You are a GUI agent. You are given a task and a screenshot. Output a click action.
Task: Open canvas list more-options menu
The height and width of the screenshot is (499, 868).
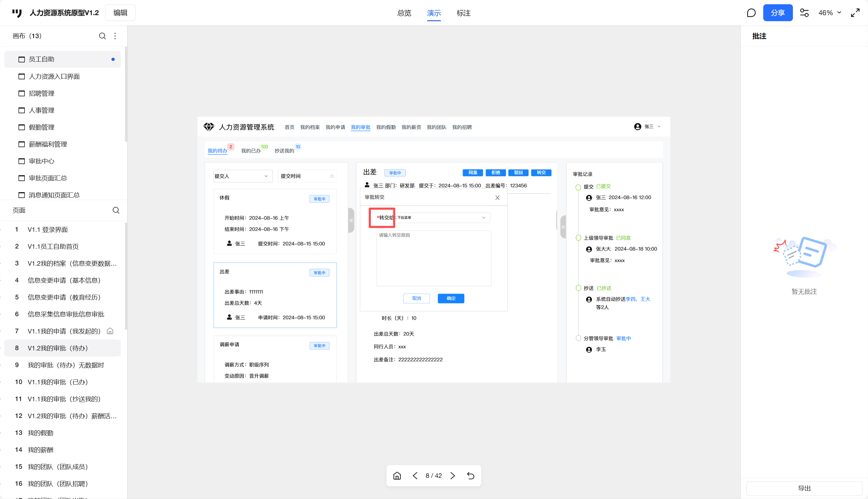click(115, 36)
